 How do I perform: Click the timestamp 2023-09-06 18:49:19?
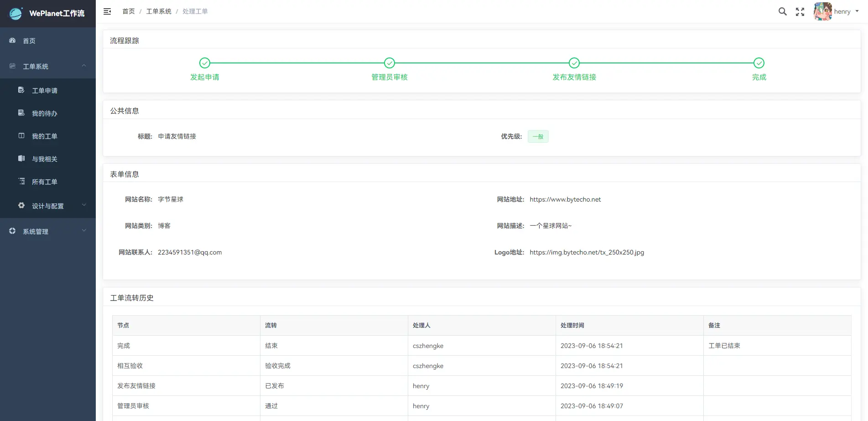pyautogui.click(x=592, y=386)
